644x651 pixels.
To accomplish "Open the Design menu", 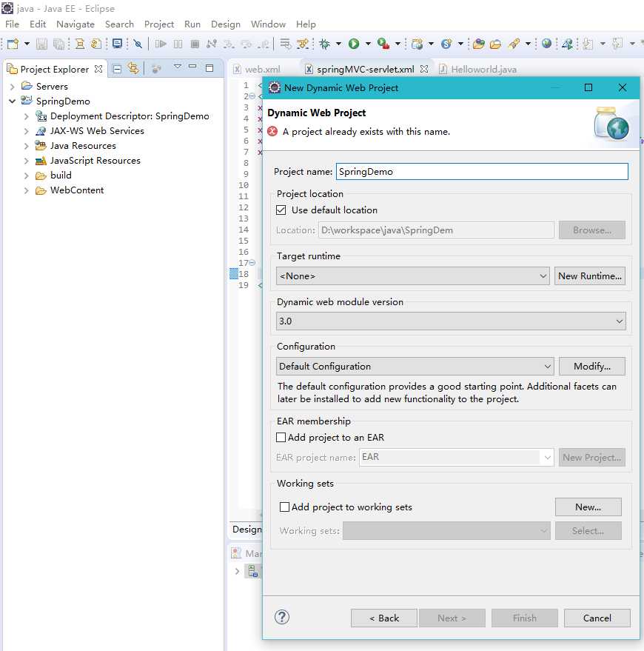I will (225, 24).
